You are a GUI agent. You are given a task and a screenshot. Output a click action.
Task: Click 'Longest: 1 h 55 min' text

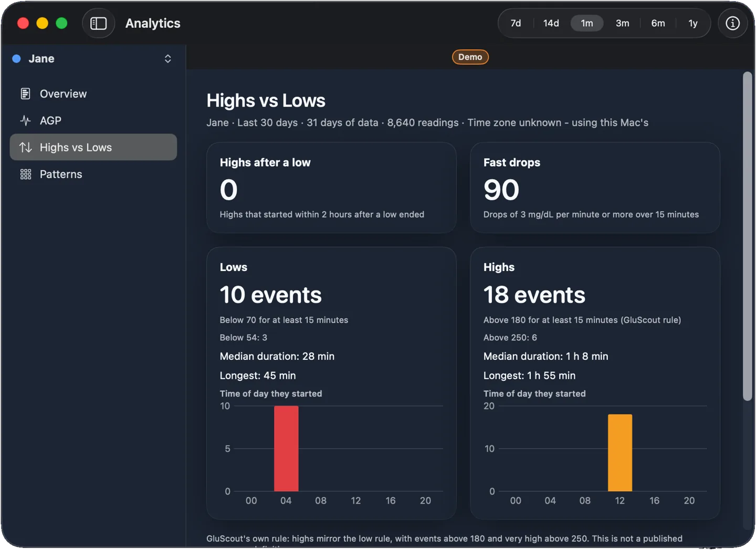[x=529, y=376]
